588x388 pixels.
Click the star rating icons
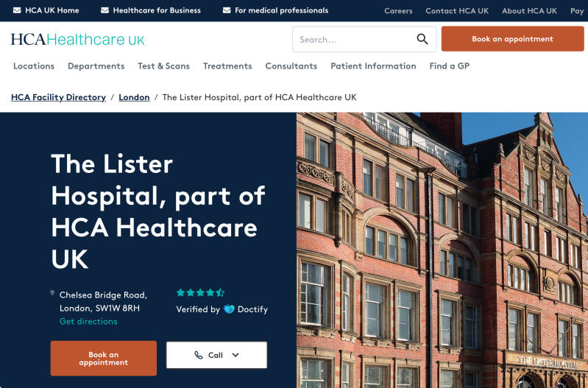coord(200,293)
